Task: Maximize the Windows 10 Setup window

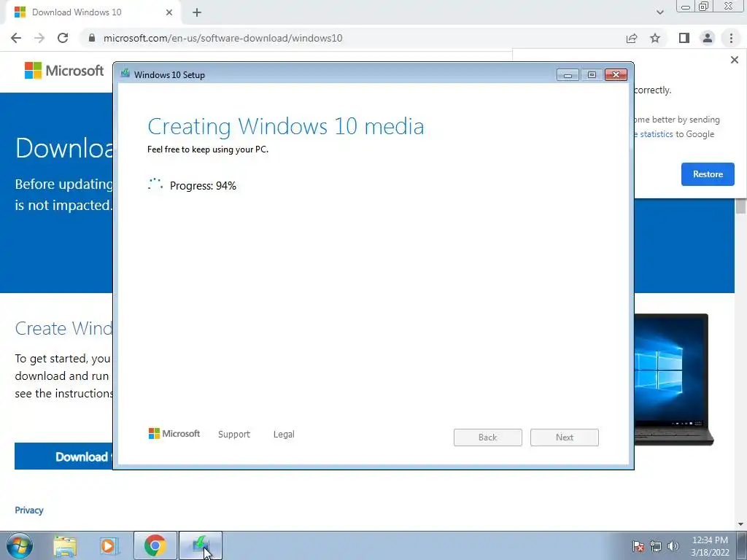Action: (592, 75)
